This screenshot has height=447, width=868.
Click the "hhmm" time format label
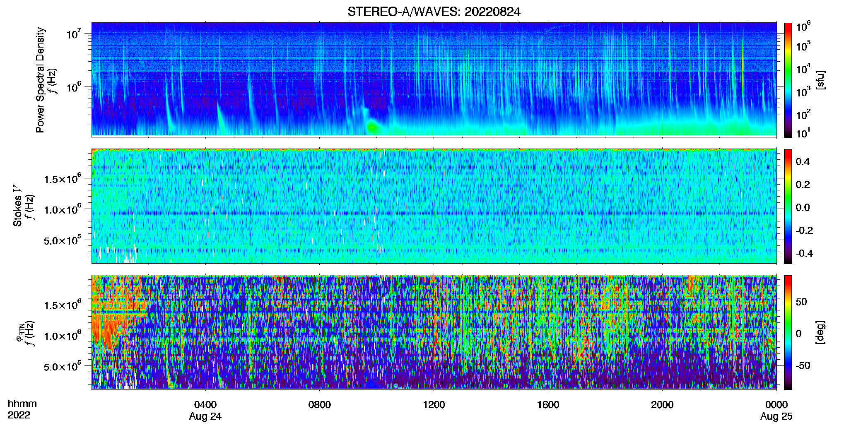click(22, 404)
